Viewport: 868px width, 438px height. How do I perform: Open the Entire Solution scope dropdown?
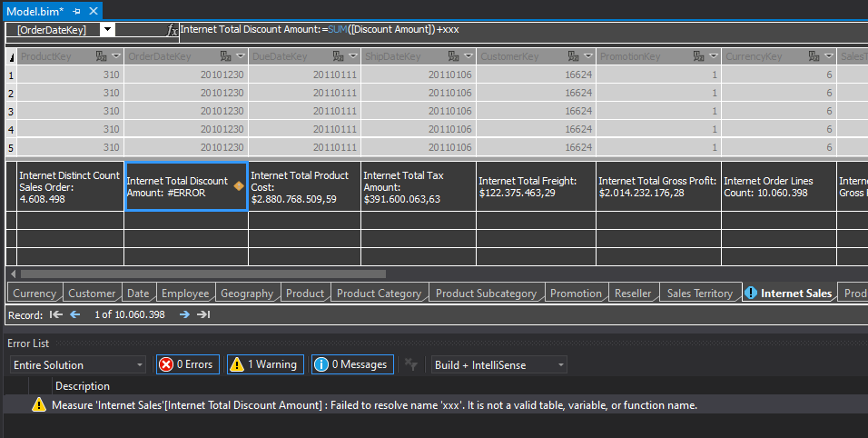coord(77,365)
